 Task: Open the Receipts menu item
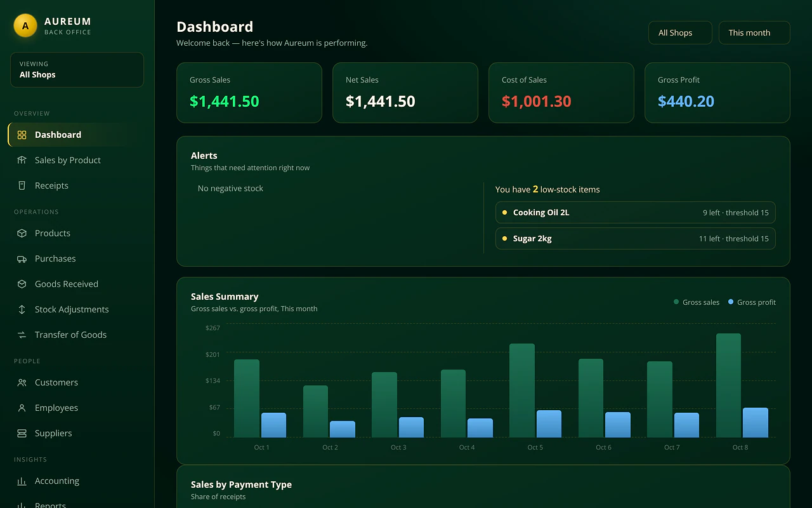[x=77, y=185]
